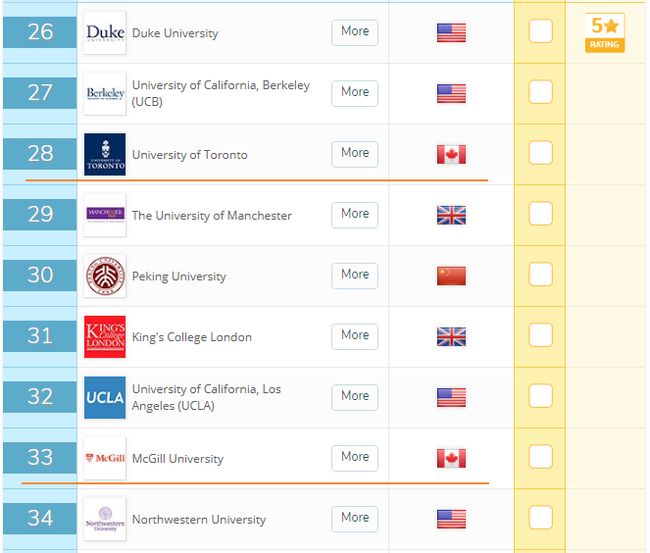Select the King's College London red logo
Image resolution: width=650 pixels, height=553 pixels.
tap(105, 337)
